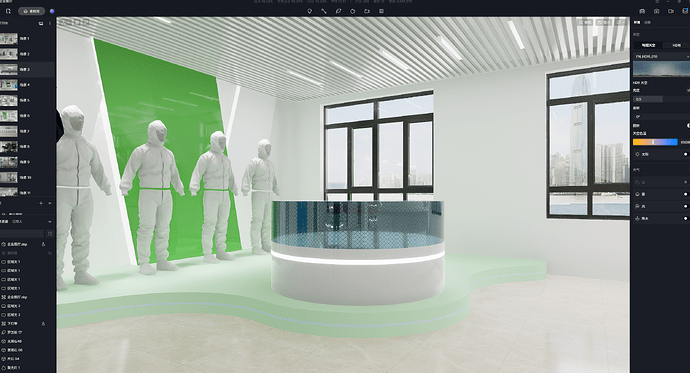Adjust the sky color temperature gradient slider
This screenshot has height=373, width=690.
(655, 142)
